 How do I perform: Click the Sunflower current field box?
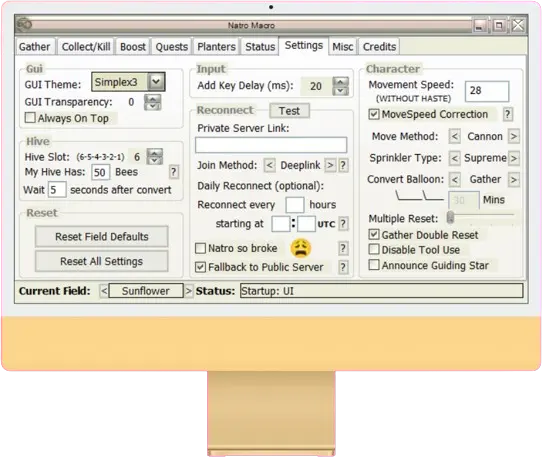tap(146, 291)
